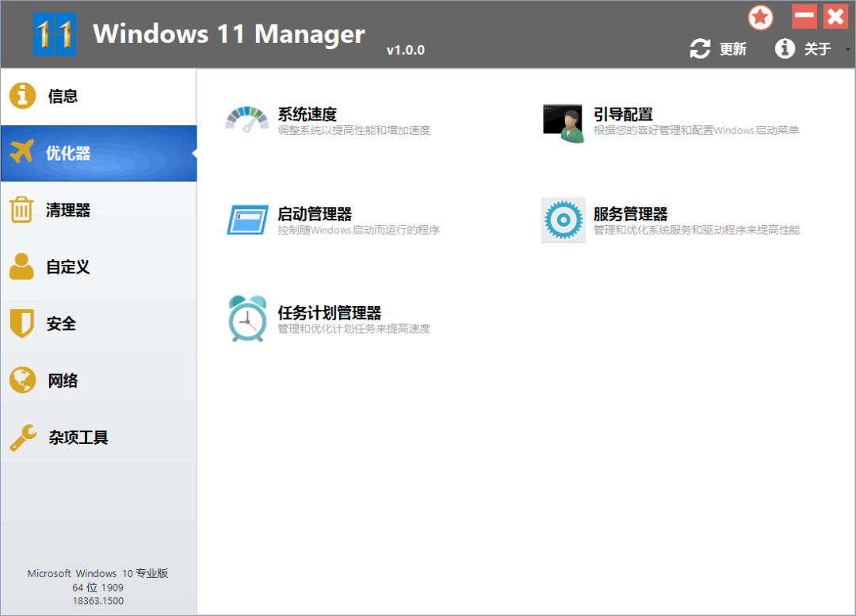Click the description 管理和优化计划任务来提高速度
This screenshot has width=856, height=616.
(353, 329)
